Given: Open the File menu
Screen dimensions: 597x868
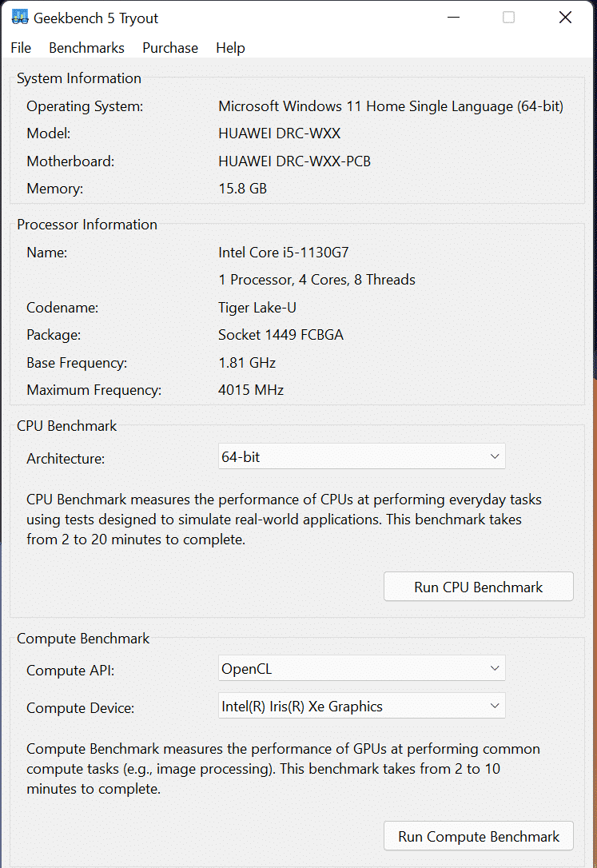Looking at the screenshot, I should pyautogui.click(x=21, y=48).
